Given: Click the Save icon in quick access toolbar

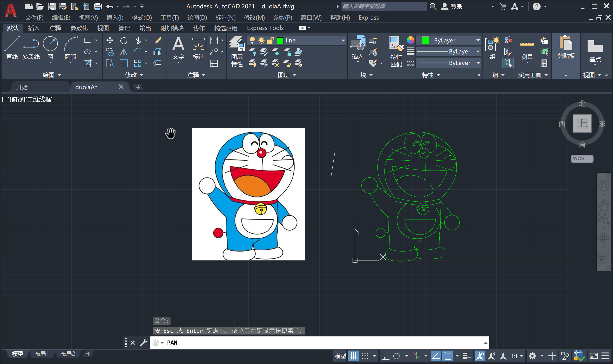Looking at the screenshot, I should [52, 6].
